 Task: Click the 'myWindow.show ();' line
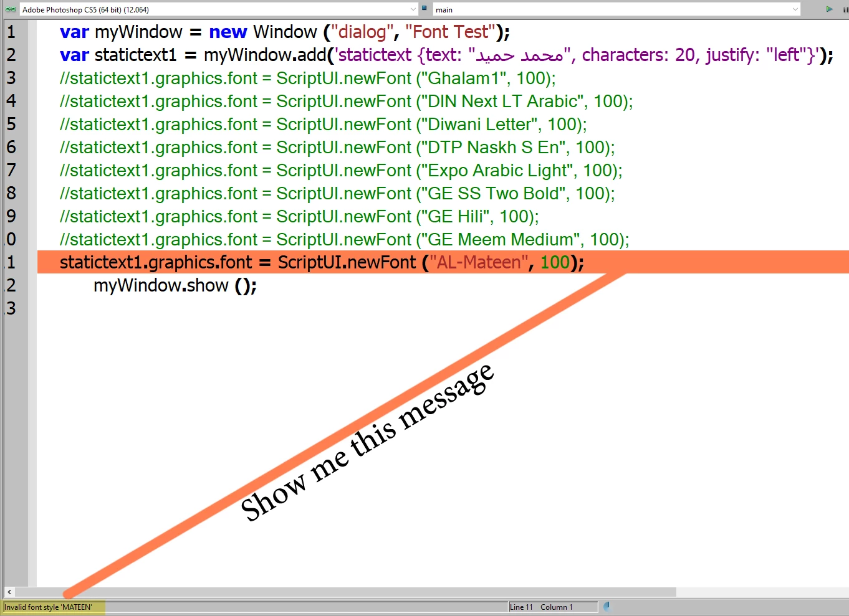click(175, 285)
